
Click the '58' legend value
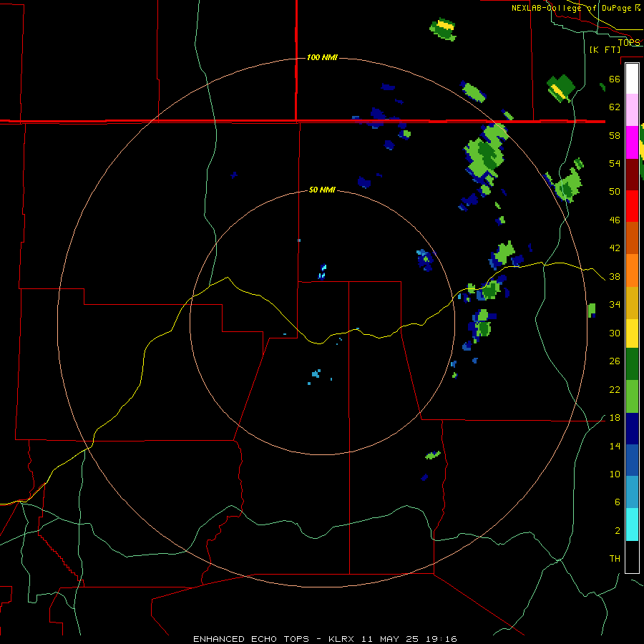[615, 135]
